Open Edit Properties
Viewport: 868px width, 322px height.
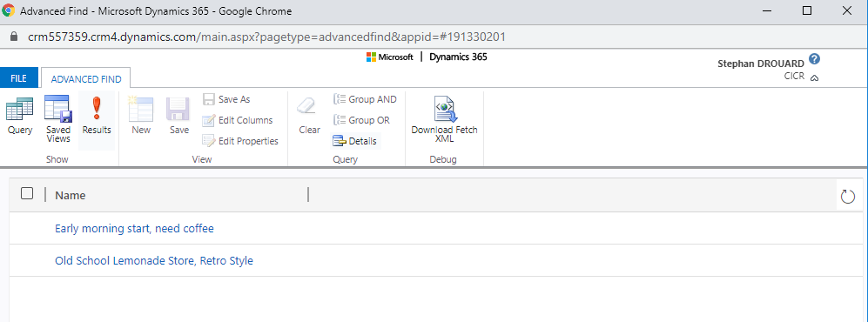click(240, 141)
